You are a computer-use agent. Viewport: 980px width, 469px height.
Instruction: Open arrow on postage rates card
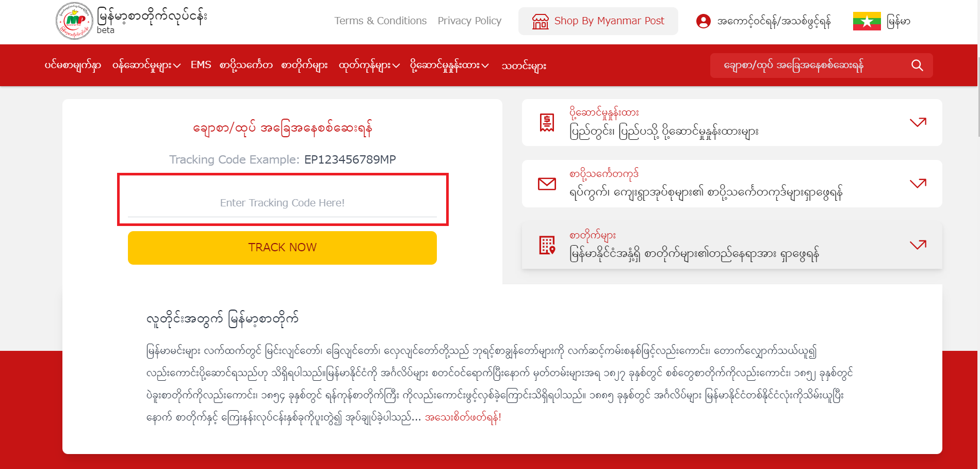(918, 122)
